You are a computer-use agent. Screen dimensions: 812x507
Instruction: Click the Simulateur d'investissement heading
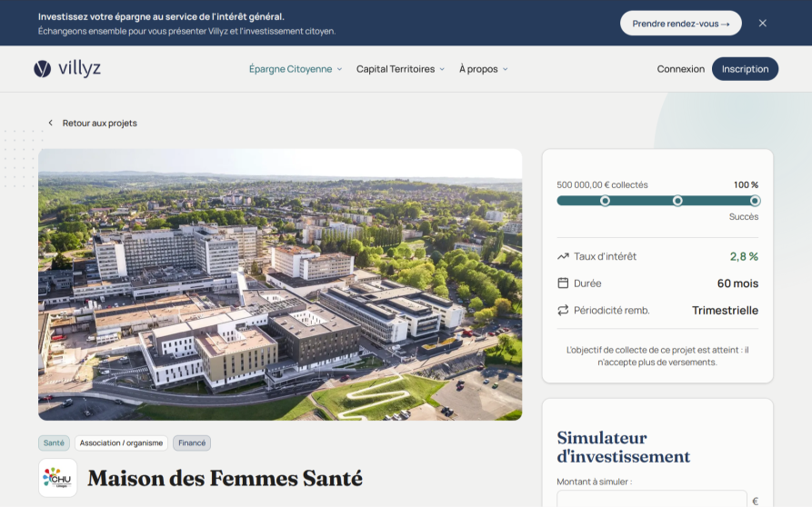tap(624, 447)
